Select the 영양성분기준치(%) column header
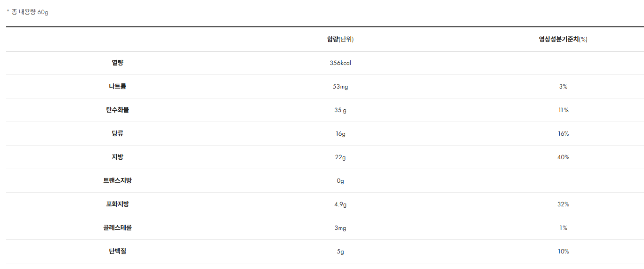The image size is (644, 269). coord(563,40)
